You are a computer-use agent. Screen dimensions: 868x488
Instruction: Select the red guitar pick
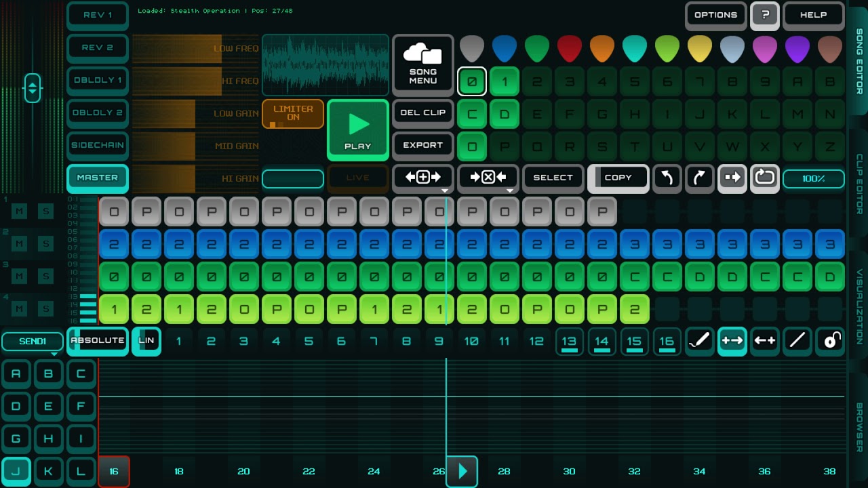click(570, 49)
